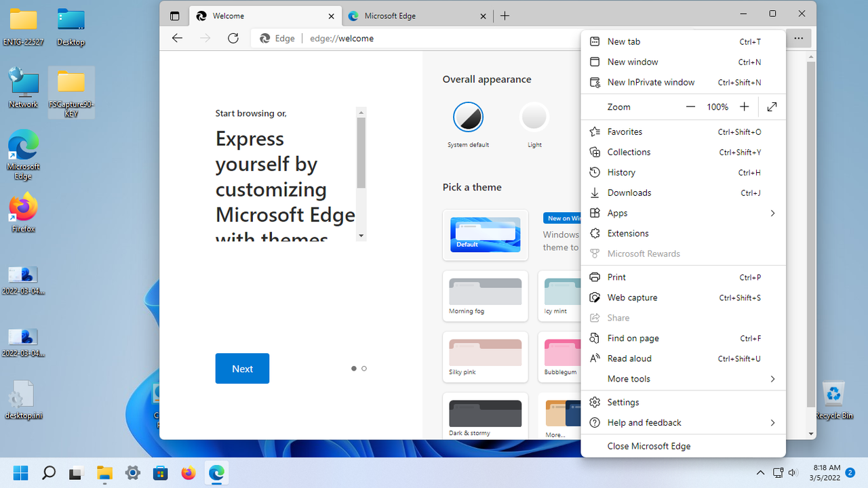The width and height of the screenshot is (868, 488).
Task: Click the blue Next button
Action: tap(242, 369)
